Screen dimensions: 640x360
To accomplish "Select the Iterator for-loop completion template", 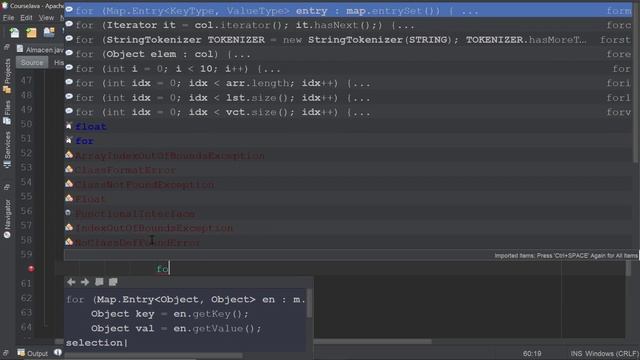I will (x=349, y=25).
